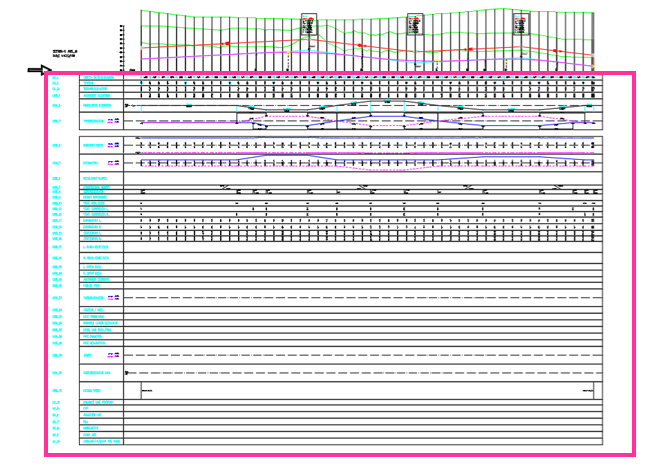Select the leftmost annotation box on the profile
Screen dimensions: 658x465
point(309,26)
